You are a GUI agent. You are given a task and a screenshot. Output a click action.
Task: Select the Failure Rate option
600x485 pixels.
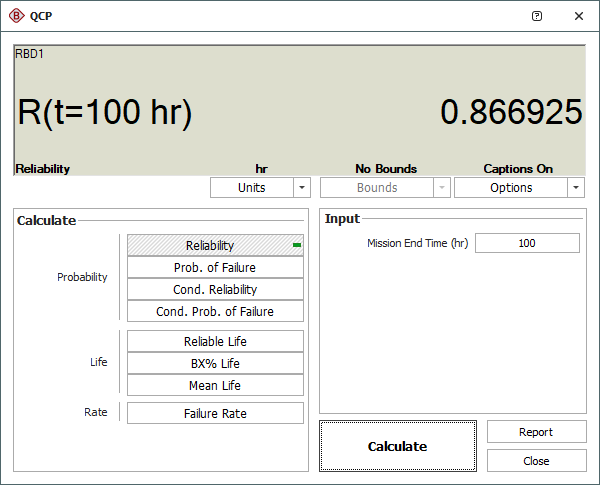tap(215, 413)
